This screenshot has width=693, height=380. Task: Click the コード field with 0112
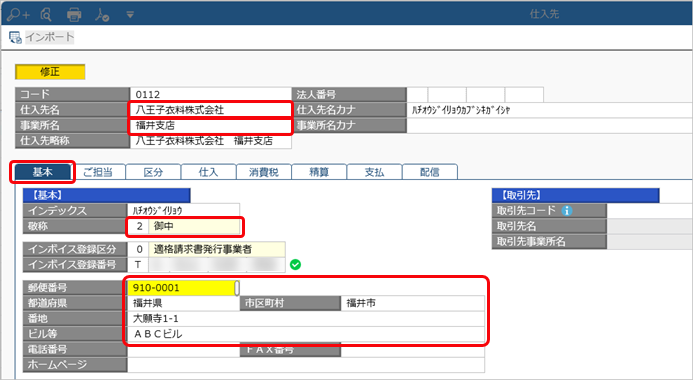(x=210, y=95)
